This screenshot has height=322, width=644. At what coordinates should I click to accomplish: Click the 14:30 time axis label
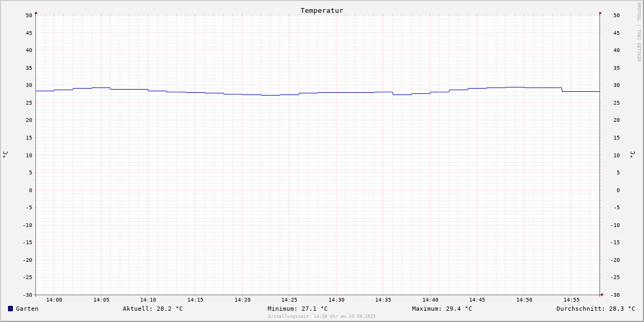point(336,300)
